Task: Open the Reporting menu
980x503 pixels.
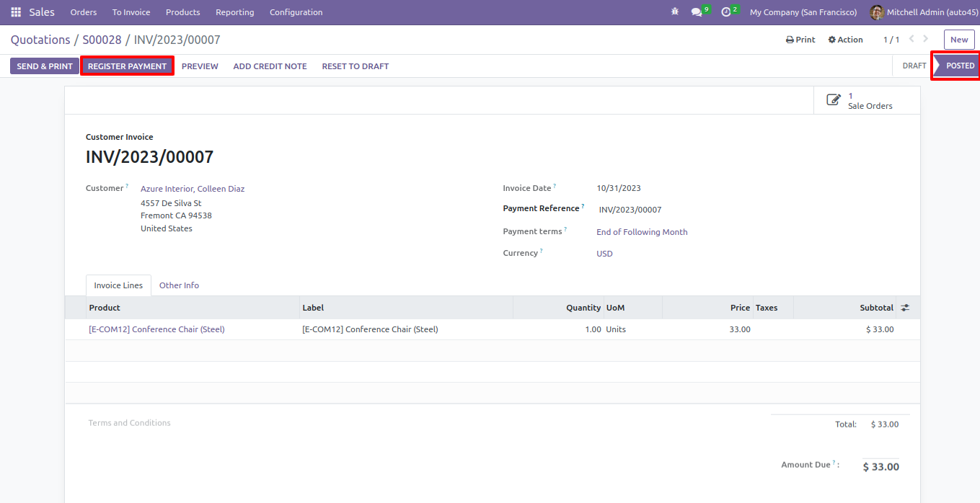Action: coord(235,12)
